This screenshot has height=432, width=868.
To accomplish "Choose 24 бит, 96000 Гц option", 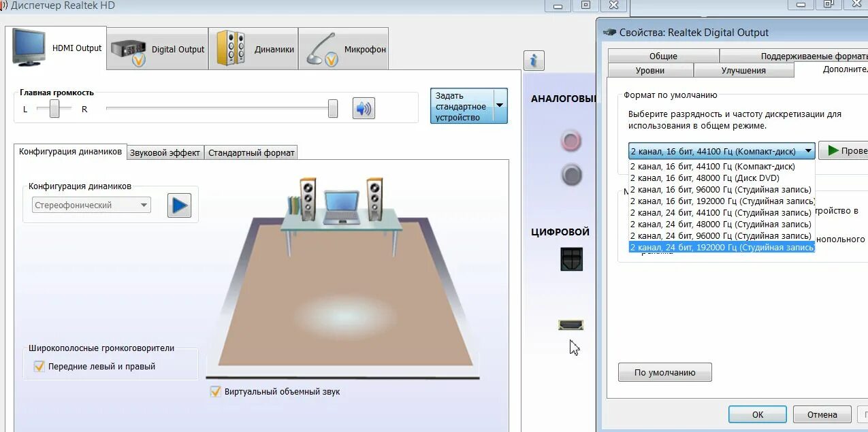I will pos(722,236).
